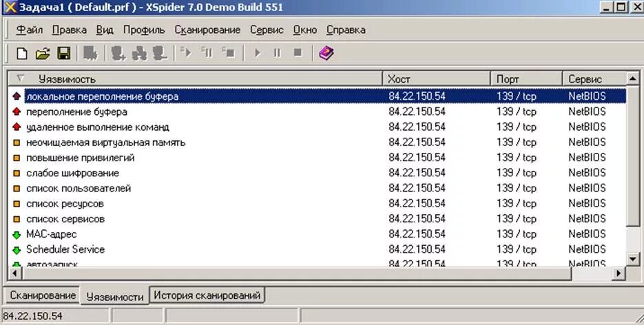This screenshot has height=325, width=644.
Task: Select the слабое шифрование row
Action: coord(318,173)
